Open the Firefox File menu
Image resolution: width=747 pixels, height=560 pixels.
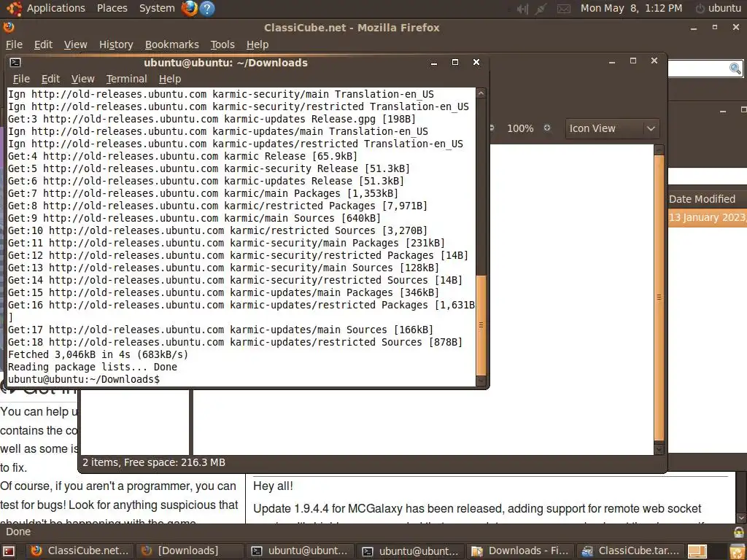(14, 44)
